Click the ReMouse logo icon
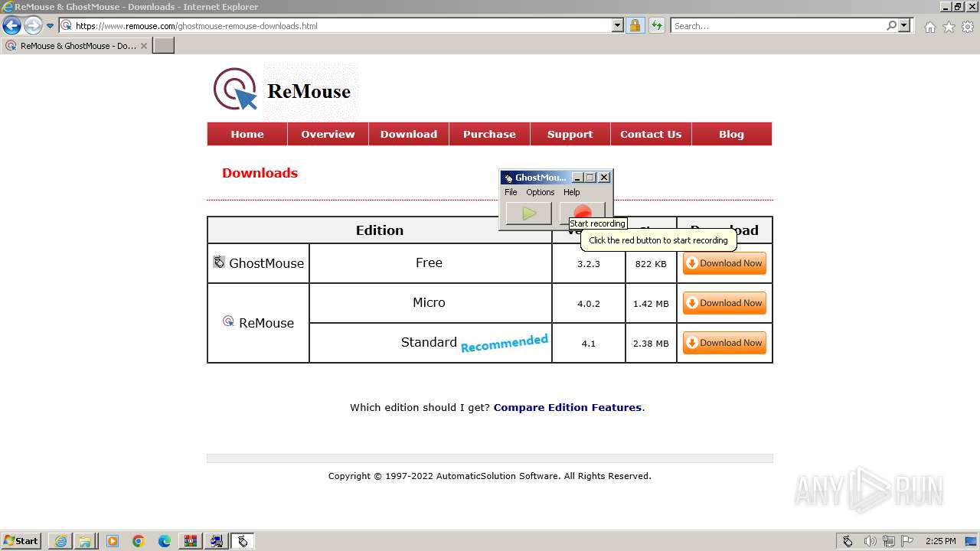980x551 pixels. 235,90
